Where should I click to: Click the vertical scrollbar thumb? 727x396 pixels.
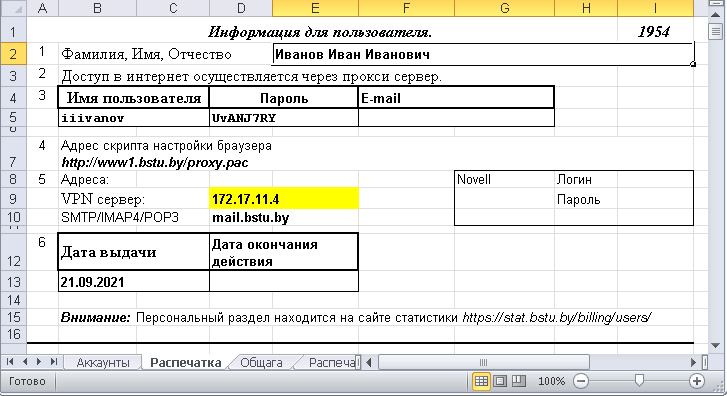pyautogui.click(x=715, y=32)
